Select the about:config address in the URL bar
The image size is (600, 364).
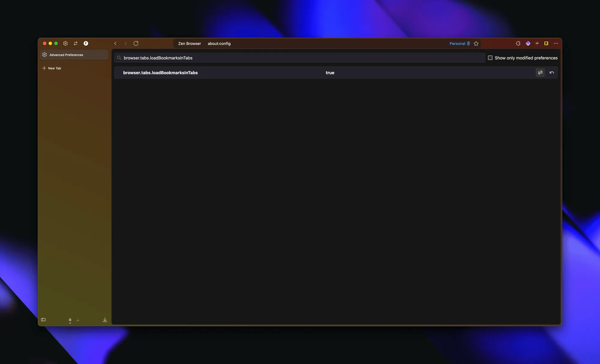[219, 43]
